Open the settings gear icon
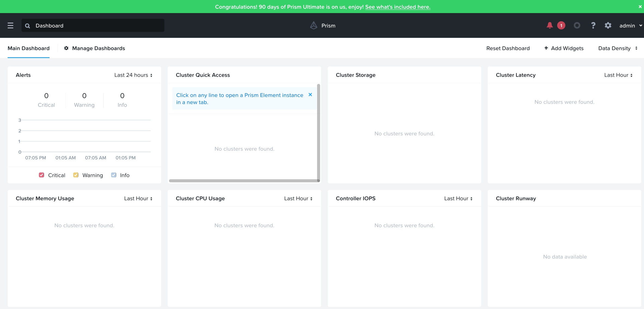The width and height of the screenshot is (644, 309). [x=608, y=25]
